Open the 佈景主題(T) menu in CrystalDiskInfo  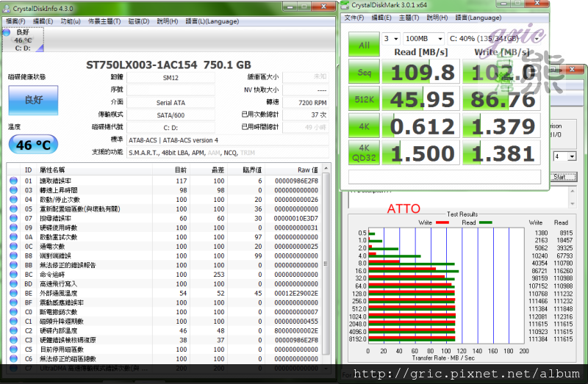pyautogui.click(x=104, y=21)
